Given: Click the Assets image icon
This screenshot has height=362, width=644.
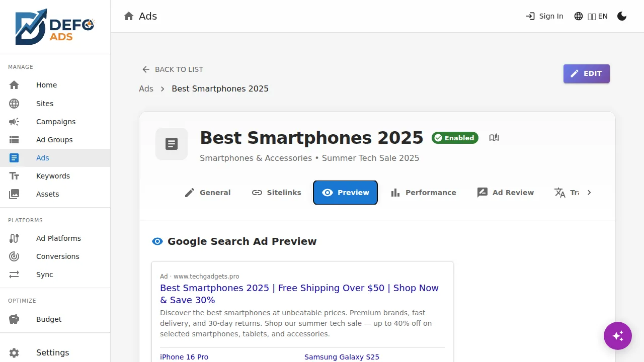Looking at the screenshot, I should point(14,194).
